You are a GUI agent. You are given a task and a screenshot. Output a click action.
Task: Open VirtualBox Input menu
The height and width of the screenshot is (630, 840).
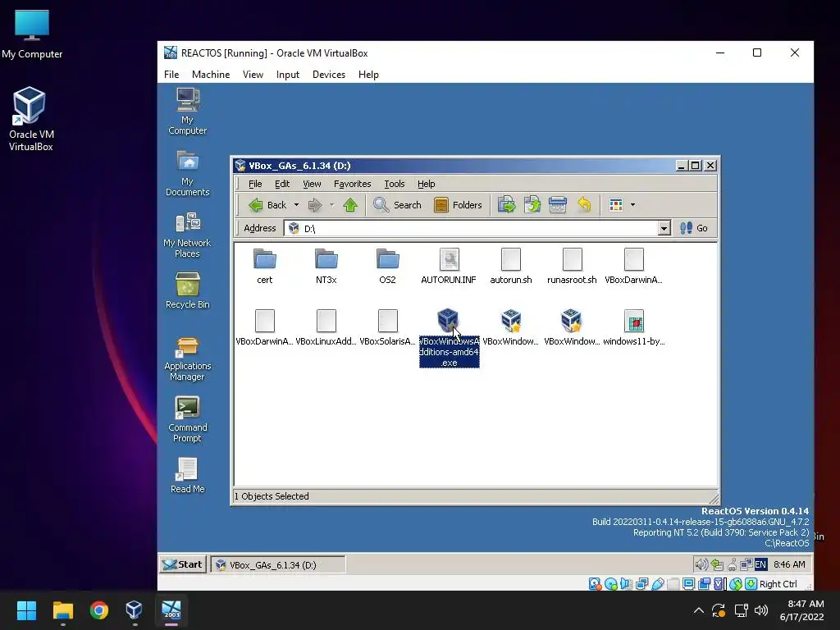tap(288, 75)
